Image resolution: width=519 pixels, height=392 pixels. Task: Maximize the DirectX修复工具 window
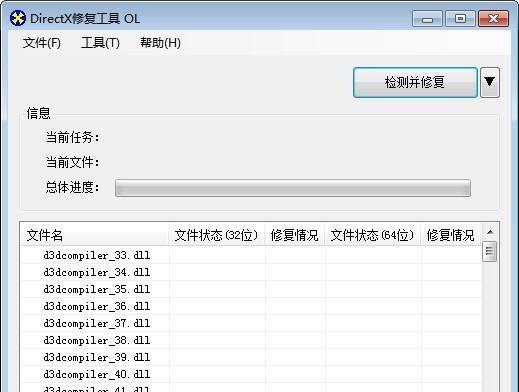click(x=460, y=18)
